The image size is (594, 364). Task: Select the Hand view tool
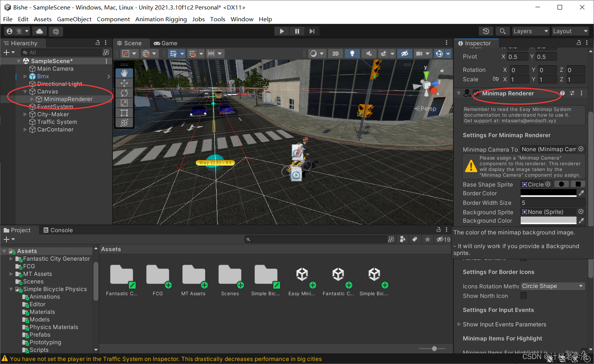(x=124, y=73)
